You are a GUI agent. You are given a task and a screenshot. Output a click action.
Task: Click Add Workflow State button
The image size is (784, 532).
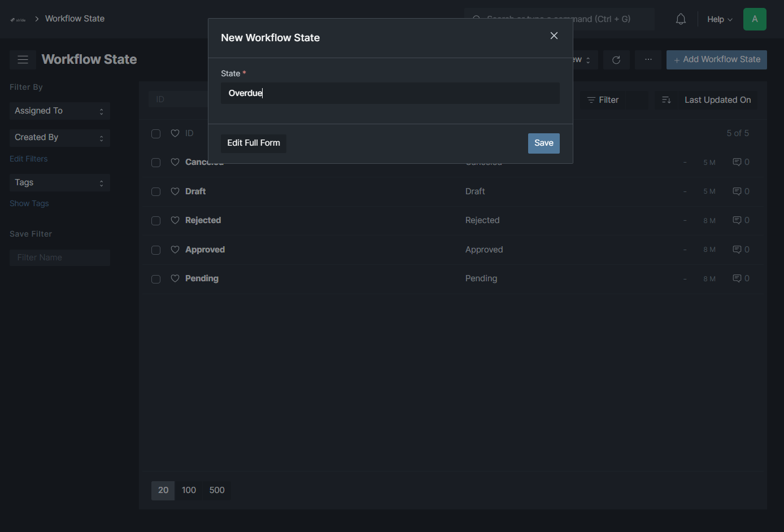717,60
